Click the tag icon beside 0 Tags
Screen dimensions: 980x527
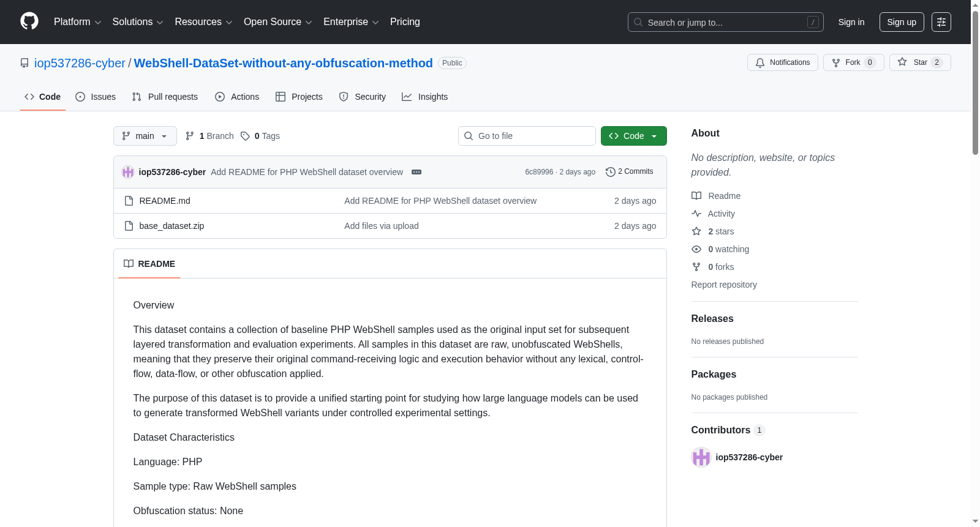(x=245, y=136)
